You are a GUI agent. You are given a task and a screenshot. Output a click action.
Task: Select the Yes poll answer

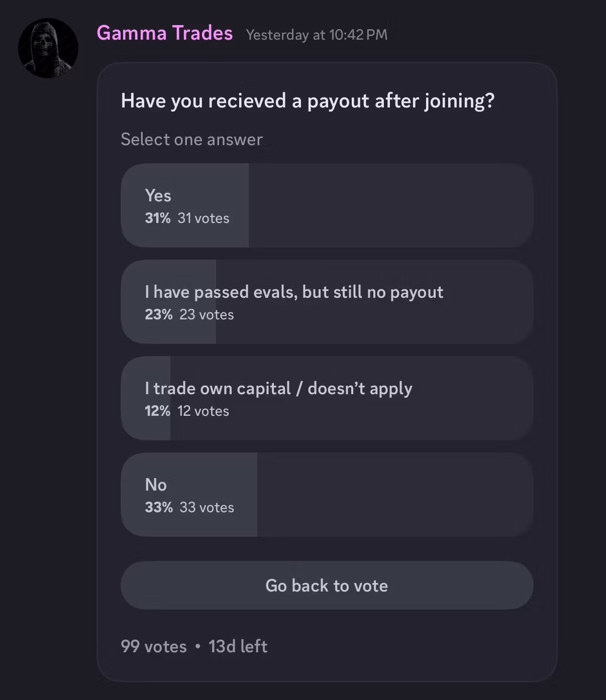tap(327, 205)
